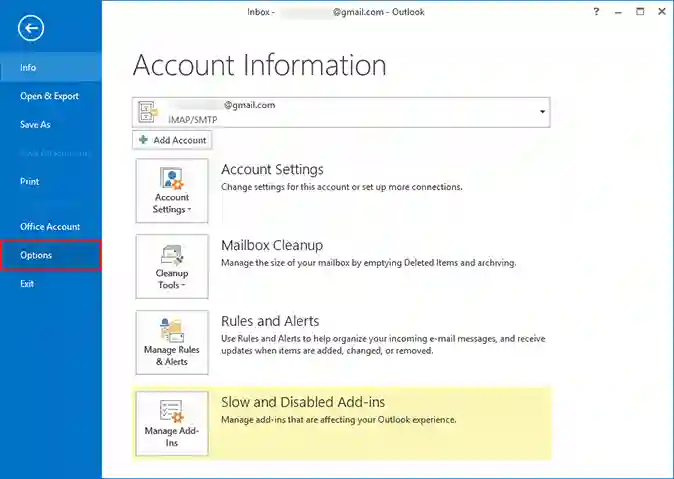674x479 pixels.
Task: Click the Account Settings heading text
Action: click(272, 169)
